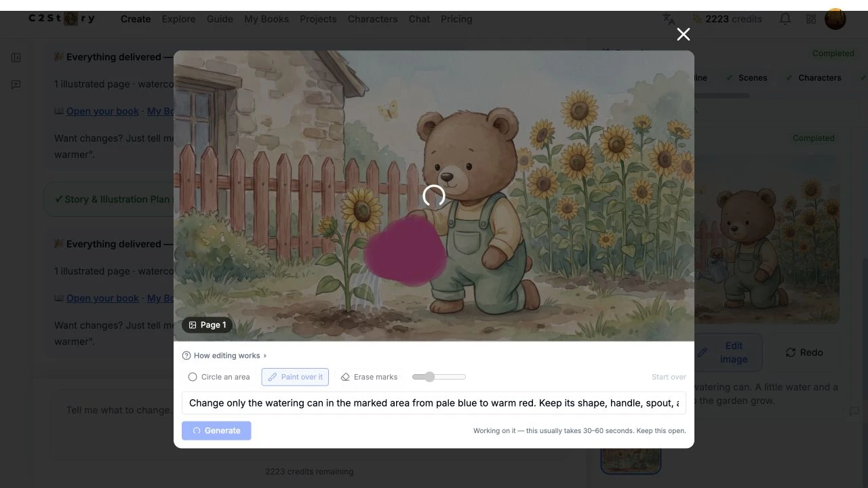868x488 pixels.
Task: Open the Projects page
Action: (318, 19)
